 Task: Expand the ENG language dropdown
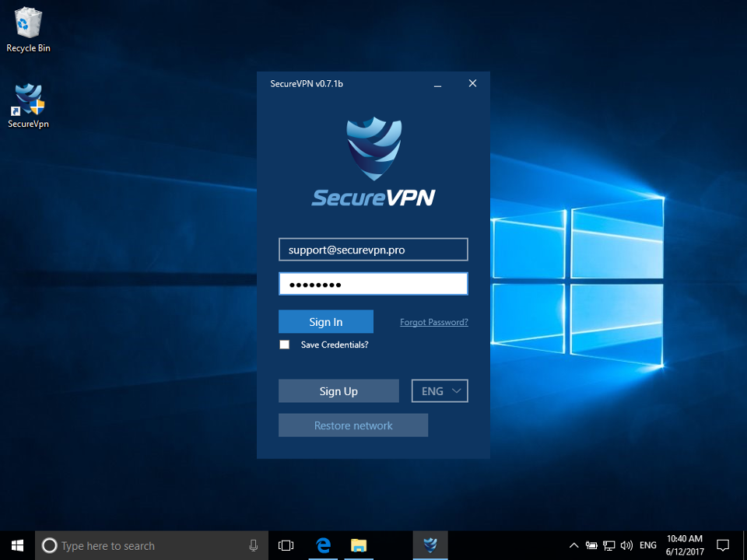point(440,391)
